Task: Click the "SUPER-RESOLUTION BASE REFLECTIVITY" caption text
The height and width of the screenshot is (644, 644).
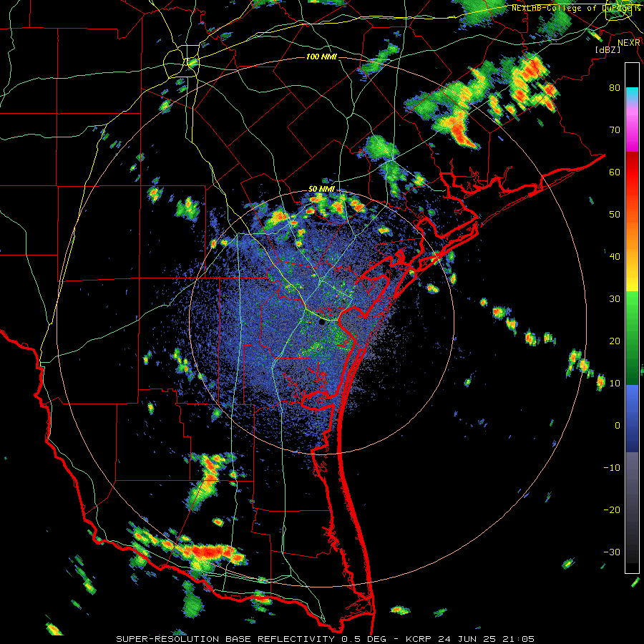Action: click(x=225, y=639)
